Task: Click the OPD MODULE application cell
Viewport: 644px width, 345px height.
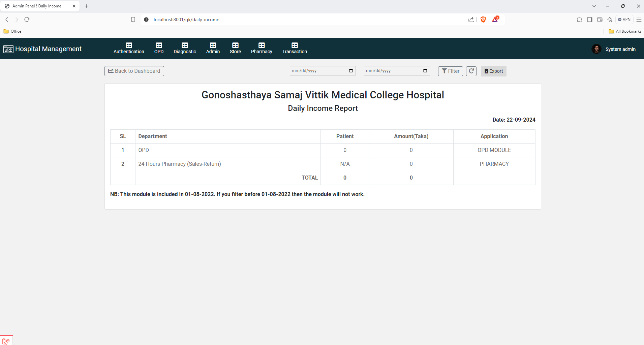Action: tap(494, 150)
